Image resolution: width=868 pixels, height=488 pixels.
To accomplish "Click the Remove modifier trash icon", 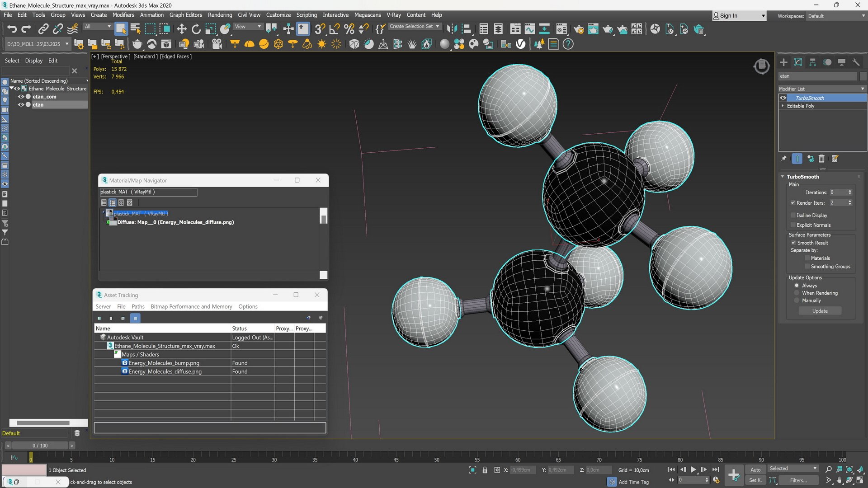I will tap(821, 159).
